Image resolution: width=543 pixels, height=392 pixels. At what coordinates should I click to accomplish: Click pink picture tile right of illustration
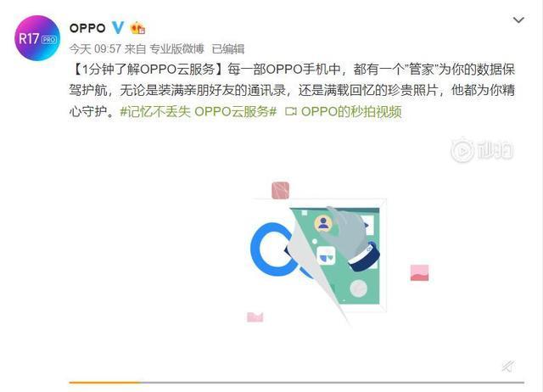pyautogui.click(x=419, y=273)
